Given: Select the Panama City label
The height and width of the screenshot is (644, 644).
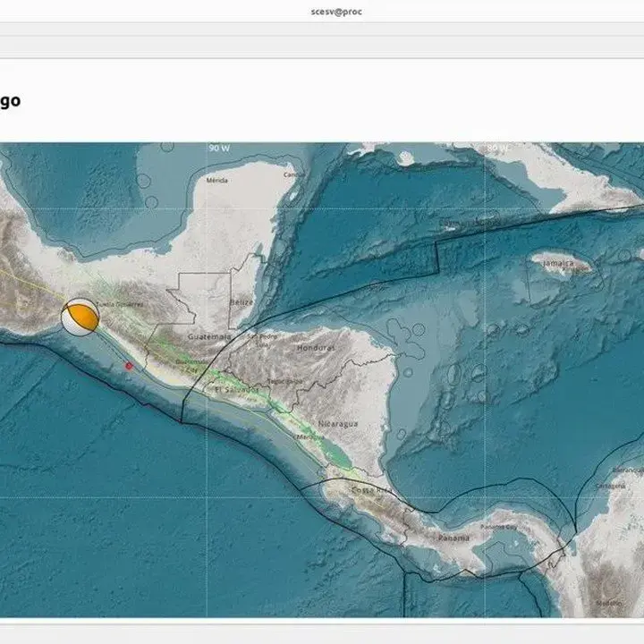Looking at the screenshot, I should pyautogui.click(x=499, y=527).
